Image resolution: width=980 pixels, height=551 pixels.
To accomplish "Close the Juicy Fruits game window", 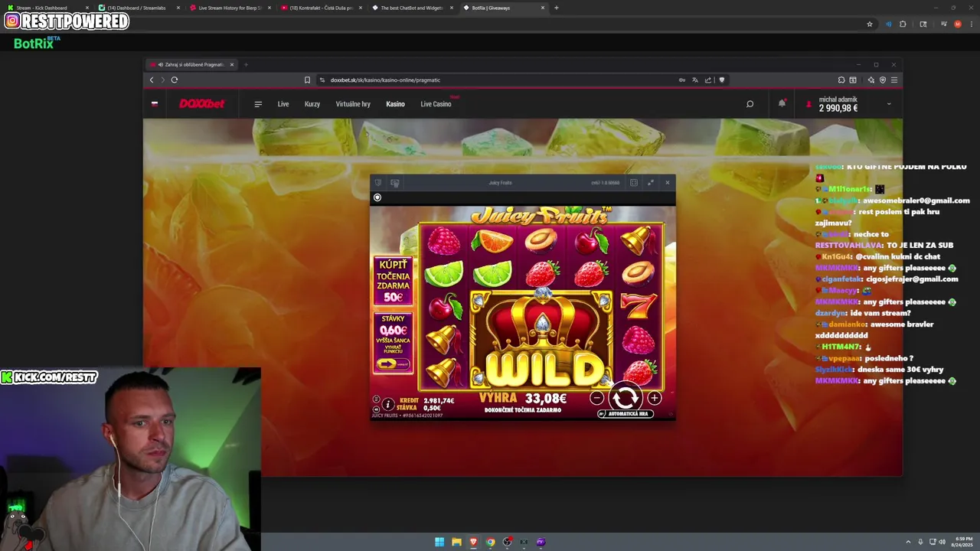I will (x=667, y=183).
